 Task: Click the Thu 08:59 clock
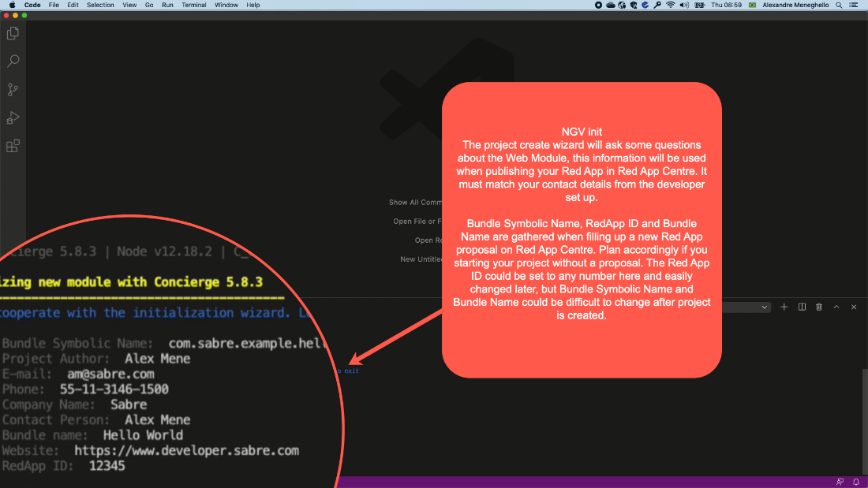(726, 5)
